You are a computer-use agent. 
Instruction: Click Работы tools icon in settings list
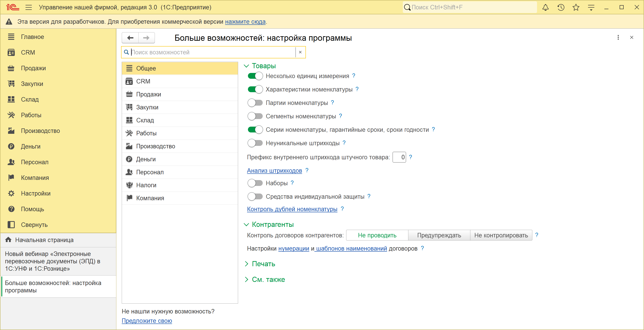coord(129,133)
